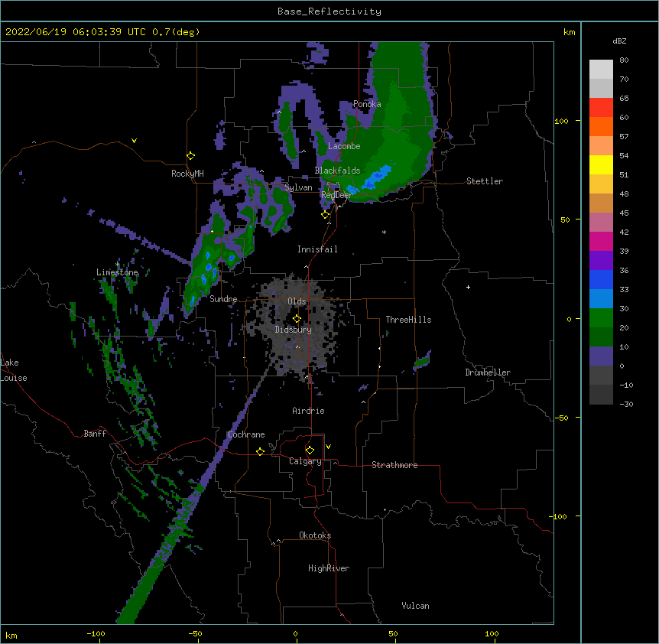Click the dBZ legend heading
Viewport: 659px width, 644px height.
click(619, 41)
